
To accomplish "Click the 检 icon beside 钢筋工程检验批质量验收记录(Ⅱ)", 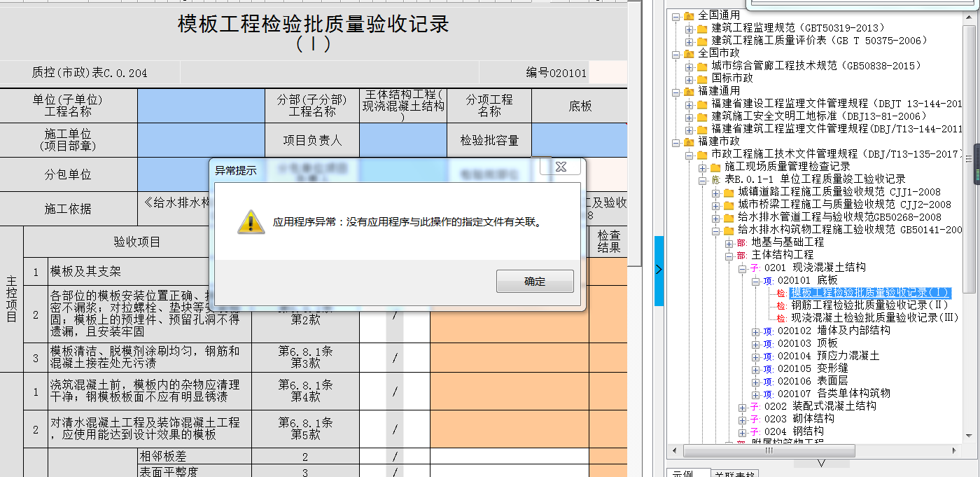I will coord(781,305).
